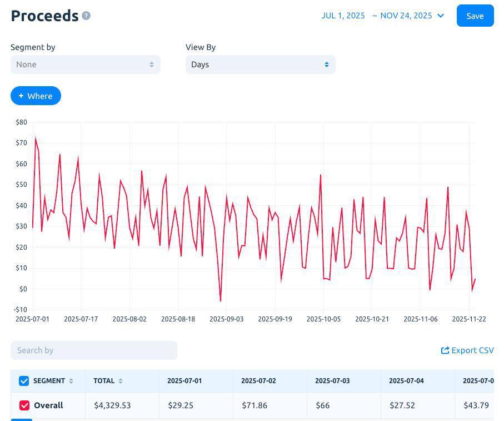Expand the date range chevron
This screenshot has height=421, width=504.
pyautogui.click(x=441, y=16)
